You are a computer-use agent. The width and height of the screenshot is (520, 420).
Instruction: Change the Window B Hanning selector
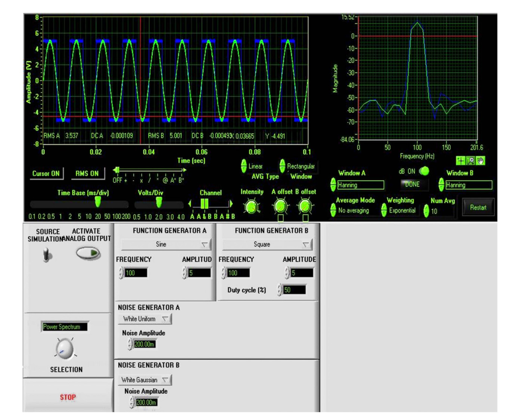point(468,185)
